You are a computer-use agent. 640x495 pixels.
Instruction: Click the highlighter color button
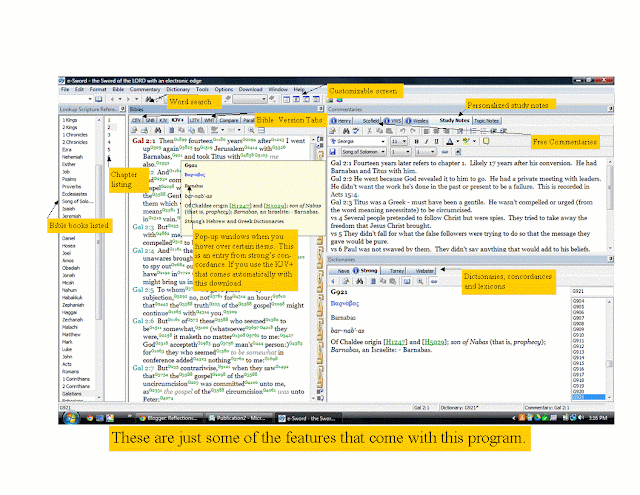pyautogui.click(x=466, y=141)
